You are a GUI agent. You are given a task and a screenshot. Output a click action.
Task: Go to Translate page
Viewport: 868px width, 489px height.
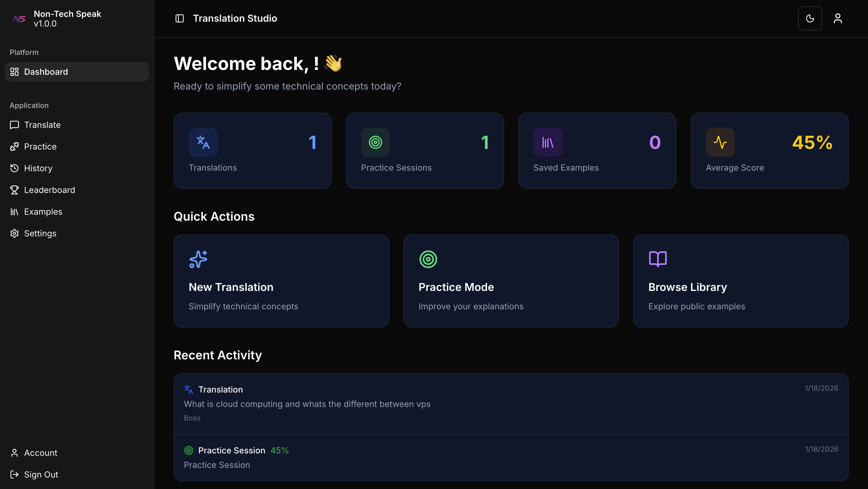[42, 125]
